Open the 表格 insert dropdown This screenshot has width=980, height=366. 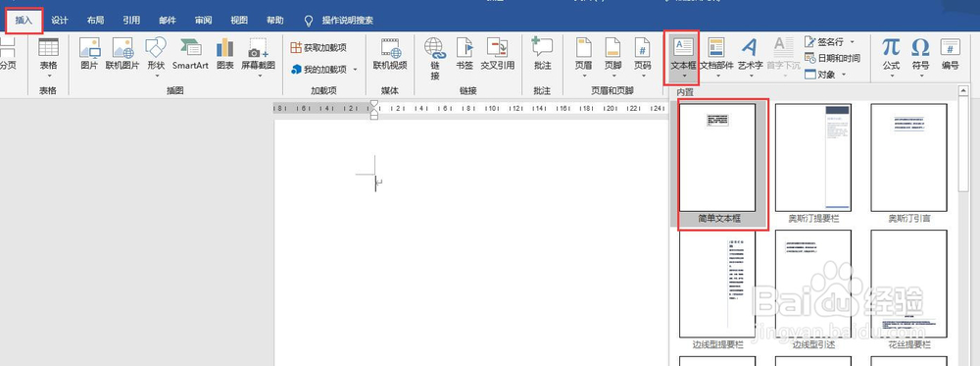[x=48, y=56]
